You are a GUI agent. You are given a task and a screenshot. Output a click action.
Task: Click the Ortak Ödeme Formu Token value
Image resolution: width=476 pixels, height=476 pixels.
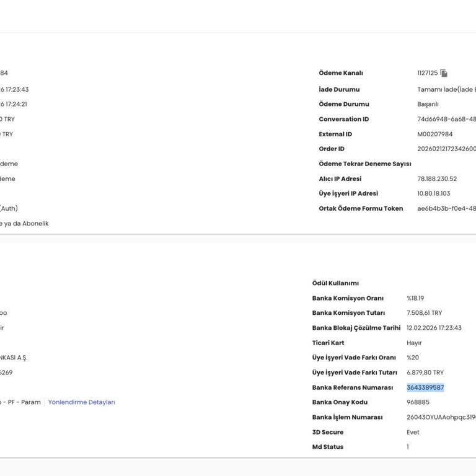446,208
